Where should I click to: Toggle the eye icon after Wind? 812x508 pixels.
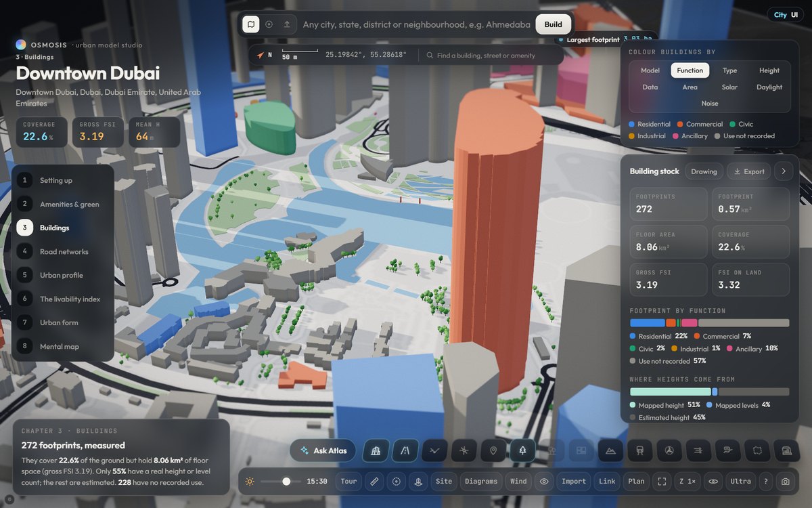click(544, 482)
